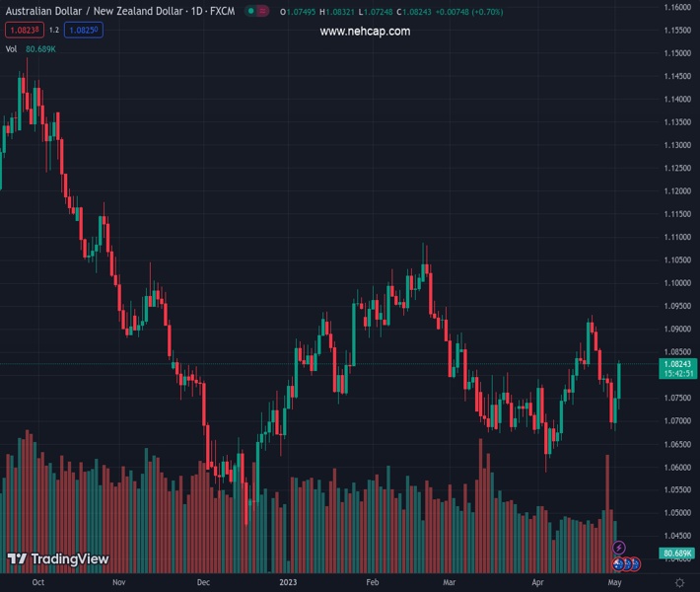This screenshot has width=700, height=592.
Task: Click the Australian Dollar / New Zealand Dollar title
Action: pyautogui.click(x=95, y=11)
